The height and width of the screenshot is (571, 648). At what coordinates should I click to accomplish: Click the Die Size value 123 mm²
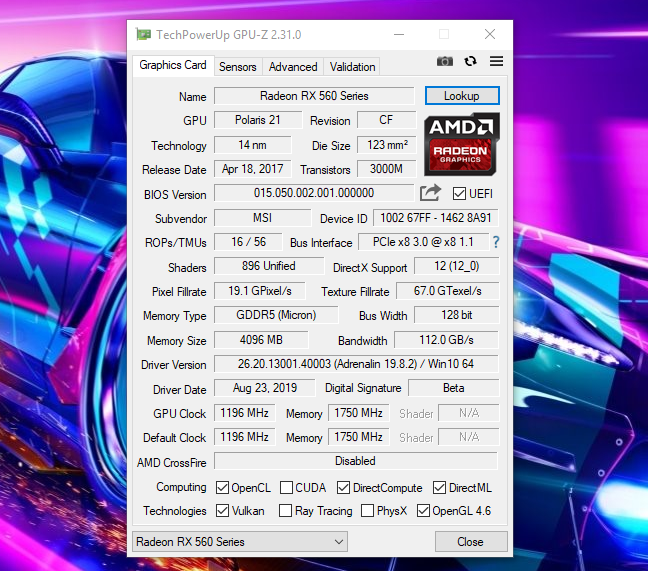pos(386,145)
